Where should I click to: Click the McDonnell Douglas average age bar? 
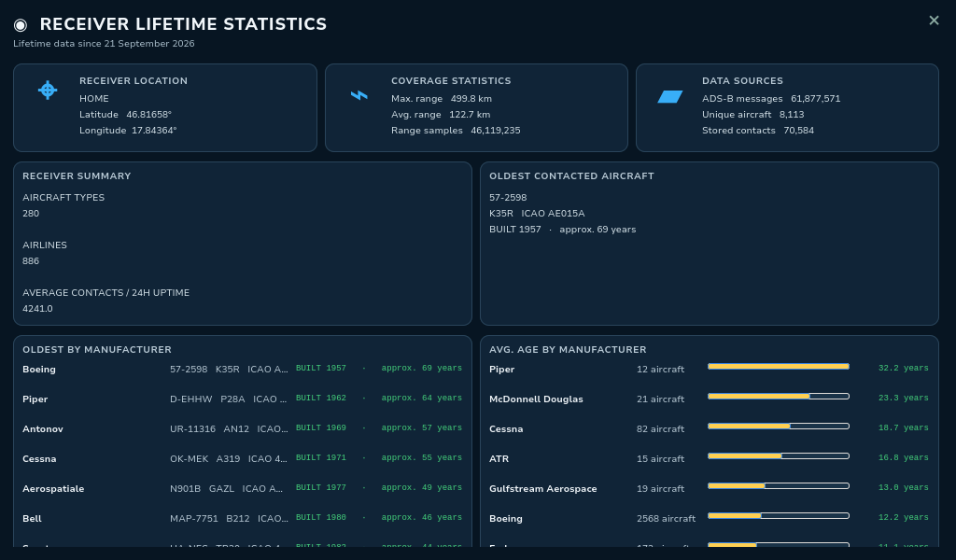click(779, 396)
